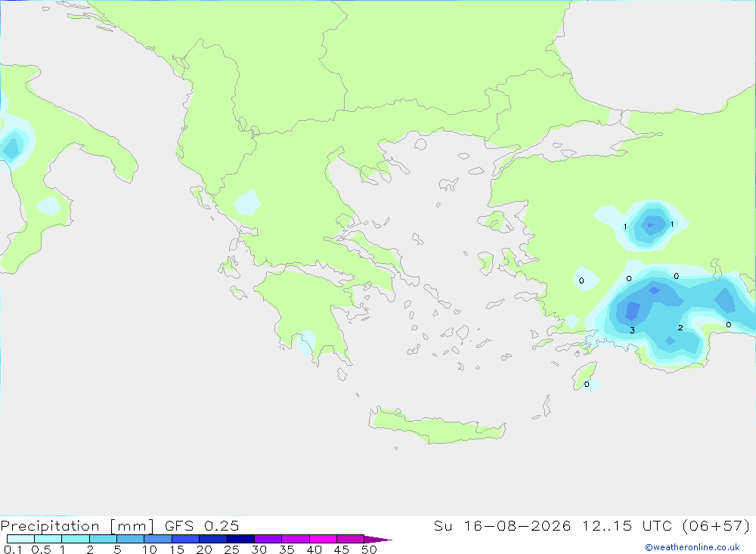Open the weatheronline.co.uk copyright link
Image resolution: width=756 pixels, height=554 pixels.
692,547
